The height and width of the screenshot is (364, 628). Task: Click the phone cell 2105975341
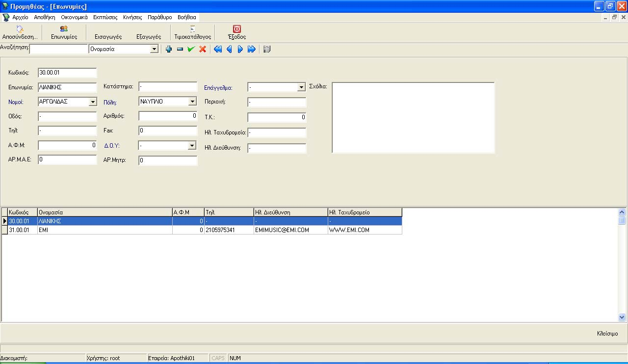[229, 230]
